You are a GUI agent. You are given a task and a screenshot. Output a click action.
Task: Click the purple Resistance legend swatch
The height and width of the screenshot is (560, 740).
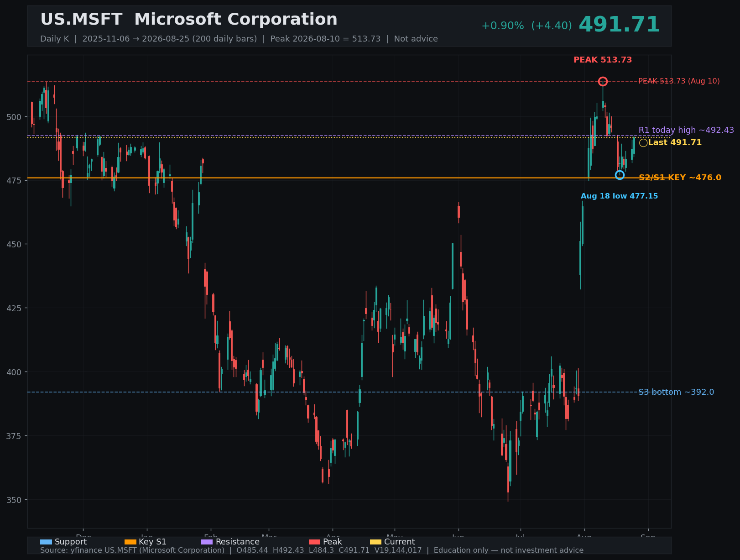pos(207,542)
